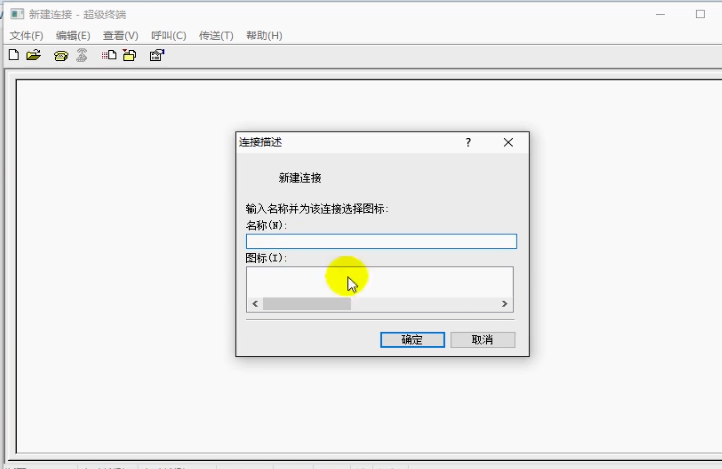Screen dimensions: 722x469
Task: Maximize the 超级终端 window
Action: [700, 14]
